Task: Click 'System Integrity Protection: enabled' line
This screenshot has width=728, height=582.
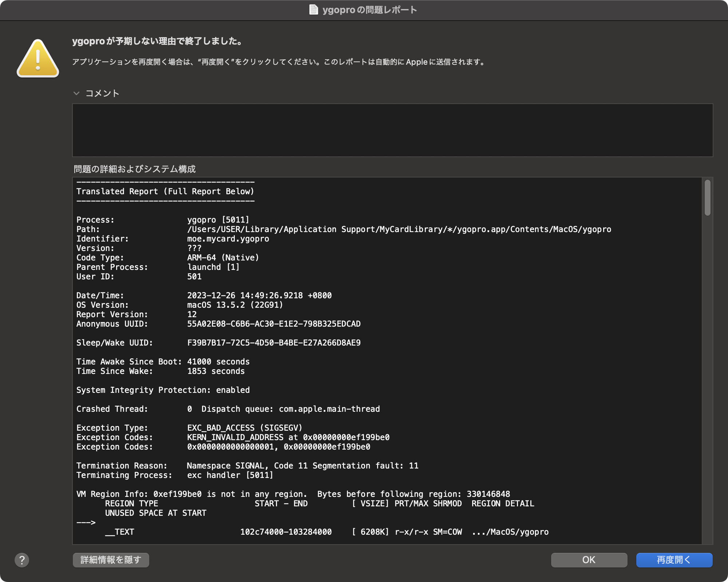Action: point(163,390)
